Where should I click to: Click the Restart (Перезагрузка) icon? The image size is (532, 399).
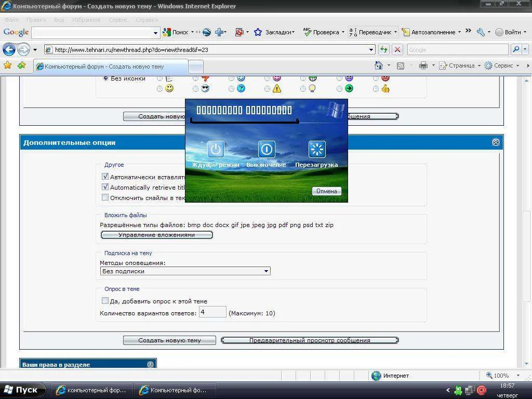316,150
